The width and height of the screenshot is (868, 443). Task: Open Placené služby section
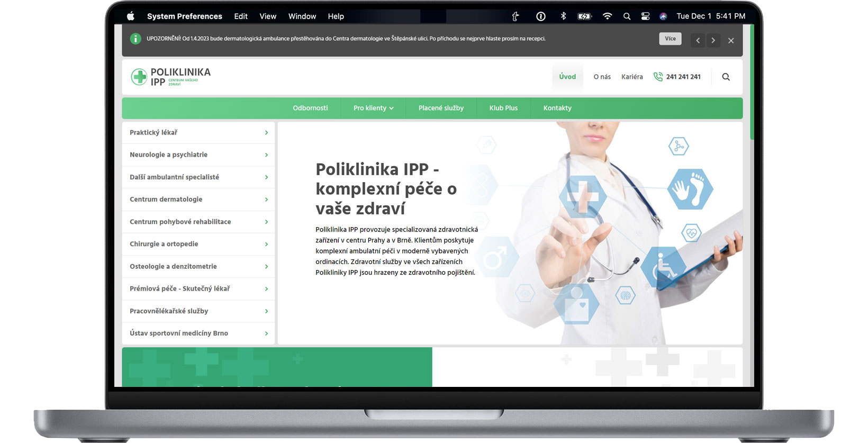tap(441, 108)
